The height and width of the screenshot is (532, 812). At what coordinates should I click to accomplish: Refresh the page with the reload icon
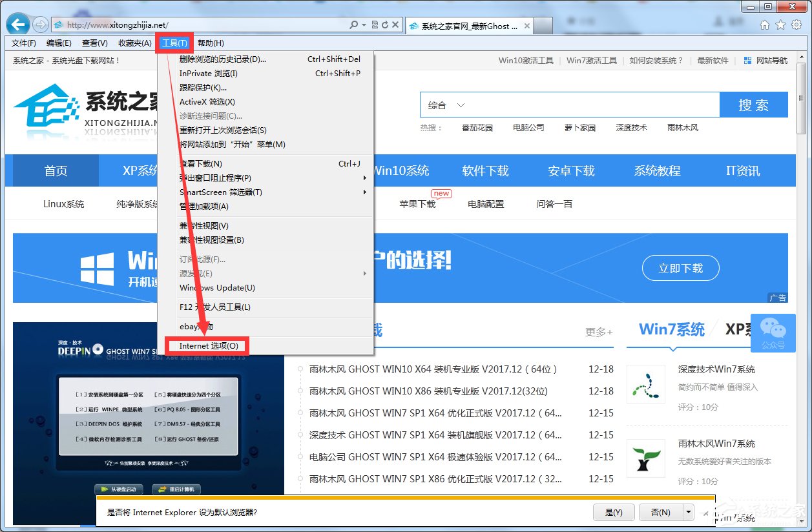coord(386,24)
